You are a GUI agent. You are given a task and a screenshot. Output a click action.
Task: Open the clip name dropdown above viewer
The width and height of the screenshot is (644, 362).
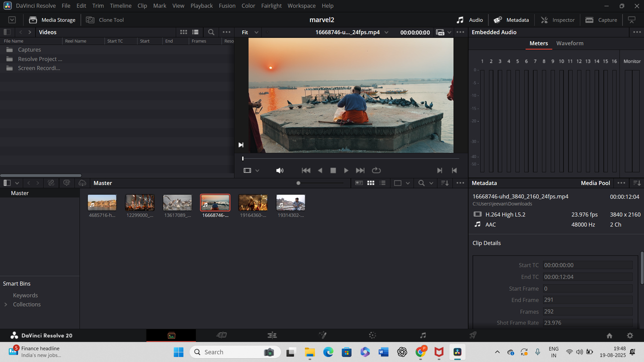click(x=386, y=32)
